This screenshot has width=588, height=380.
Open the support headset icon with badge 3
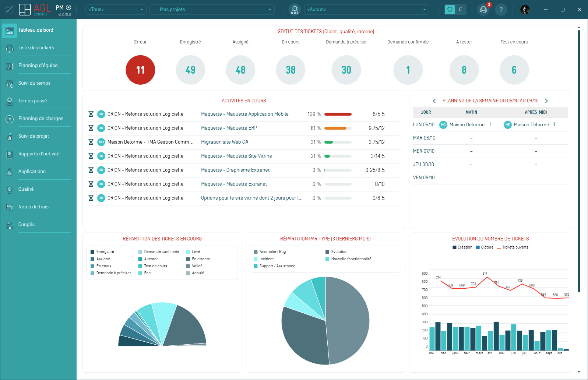(483, 10)
